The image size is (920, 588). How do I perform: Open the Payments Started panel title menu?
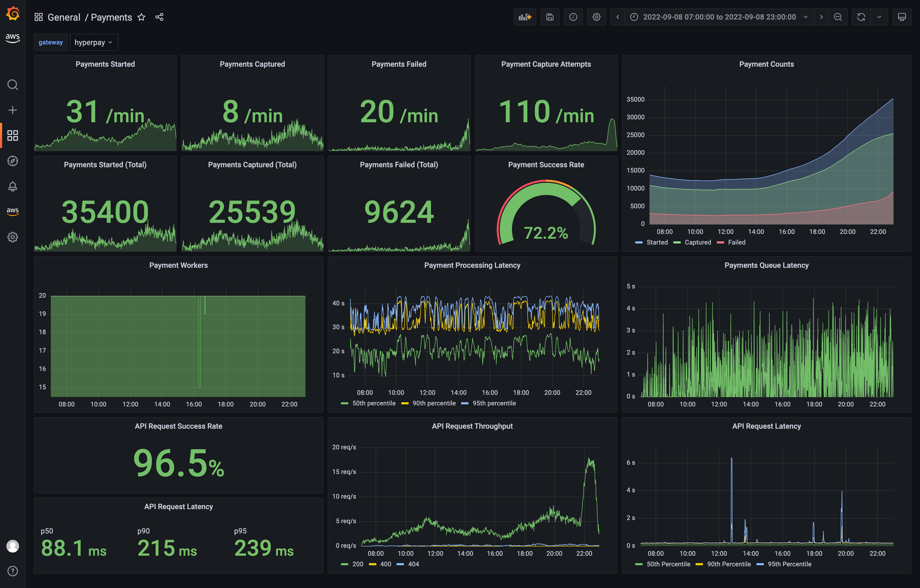coord(105,64)
